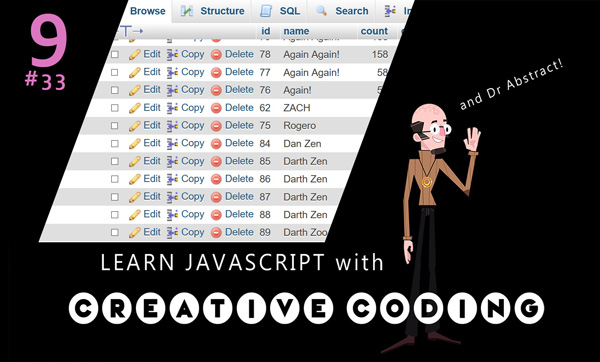Click the Delete link for row 88
This screenshot has width=600, height=362.
[239, 214]
